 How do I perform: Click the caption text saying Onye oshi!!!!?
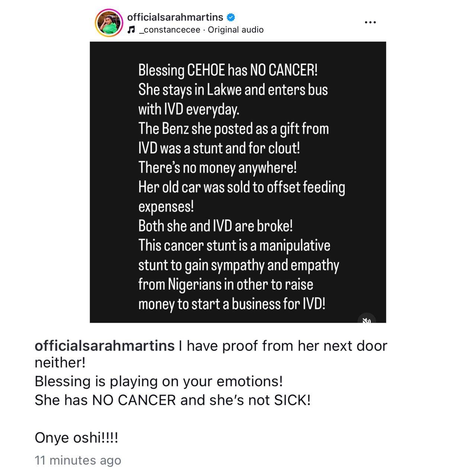pyautogui.click(x=75, y=437)
